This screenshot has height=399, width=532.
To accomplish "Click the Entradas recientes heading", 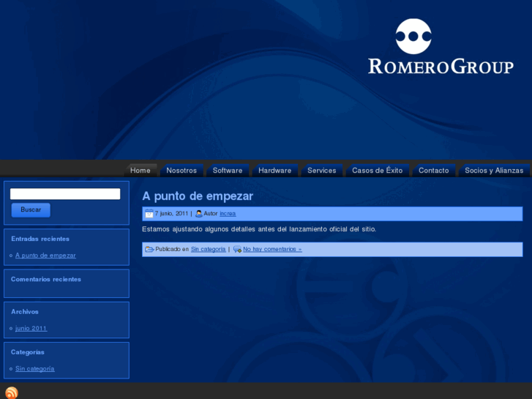I will pos(40,239).
